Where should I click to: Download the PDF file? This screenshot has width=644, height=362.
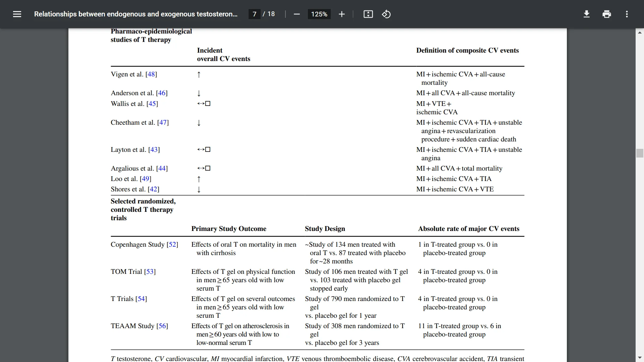coord(586,14)
